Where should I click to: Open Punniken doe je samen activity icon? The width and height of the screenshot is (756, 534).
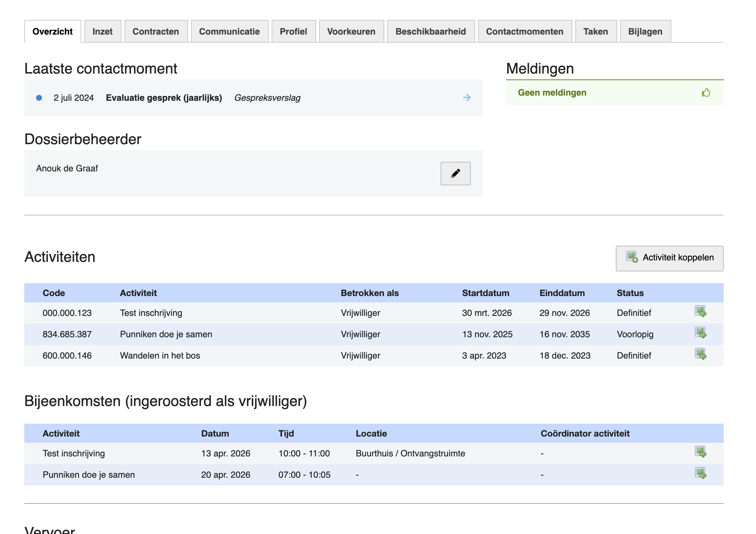point(700,333)
